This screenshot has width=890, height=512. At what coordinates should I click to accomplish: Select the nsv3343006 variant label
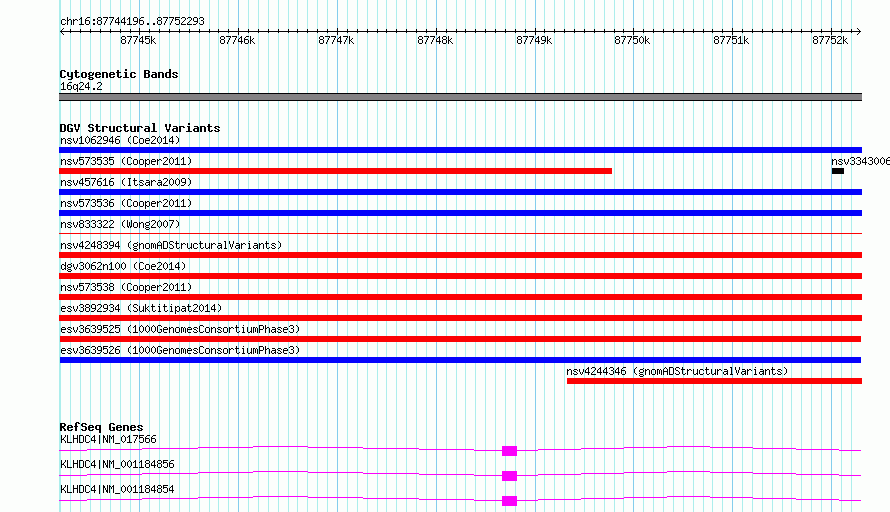[x=860, y=161]
